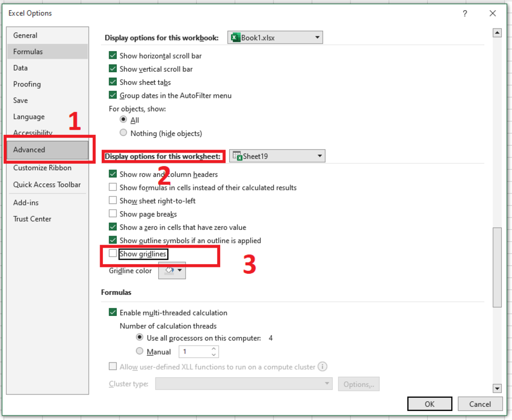The width and height of the screenshot is (512, 420).
Task: Increase the manual thread count
Action: (213, 349)
